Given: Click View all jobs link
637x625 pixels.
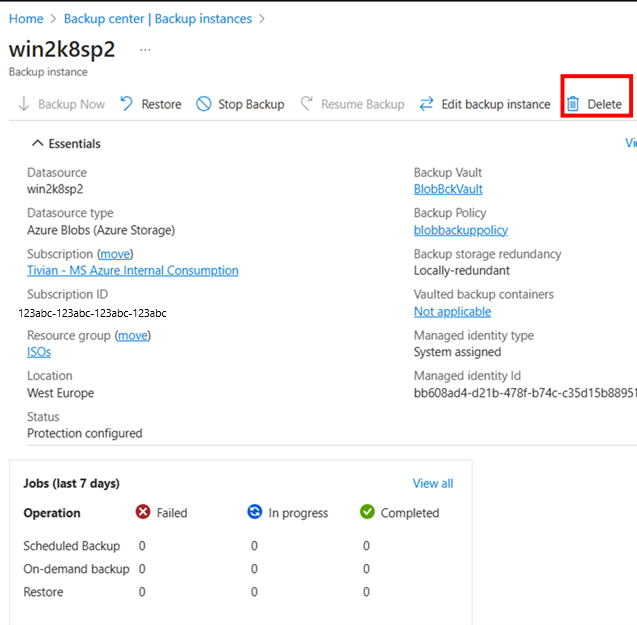Looking at the screenshot, I should [433, 483].
